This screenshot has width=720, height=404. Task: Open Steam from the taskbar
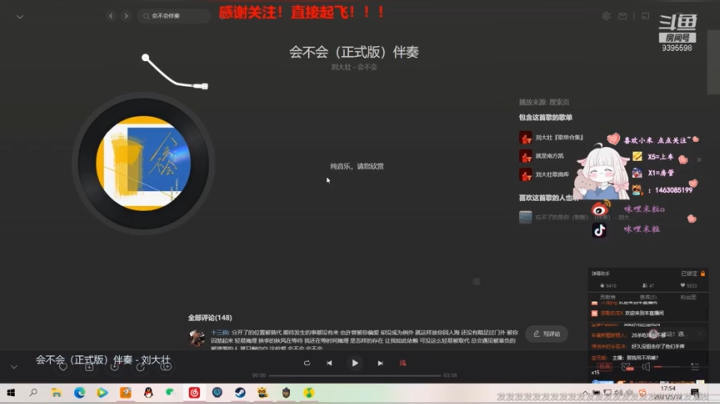click(240, 393)
